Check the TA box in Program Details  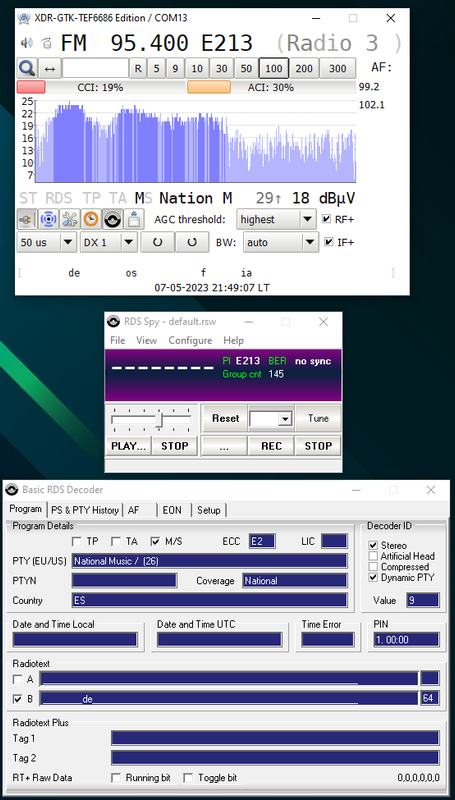[116, 541]
